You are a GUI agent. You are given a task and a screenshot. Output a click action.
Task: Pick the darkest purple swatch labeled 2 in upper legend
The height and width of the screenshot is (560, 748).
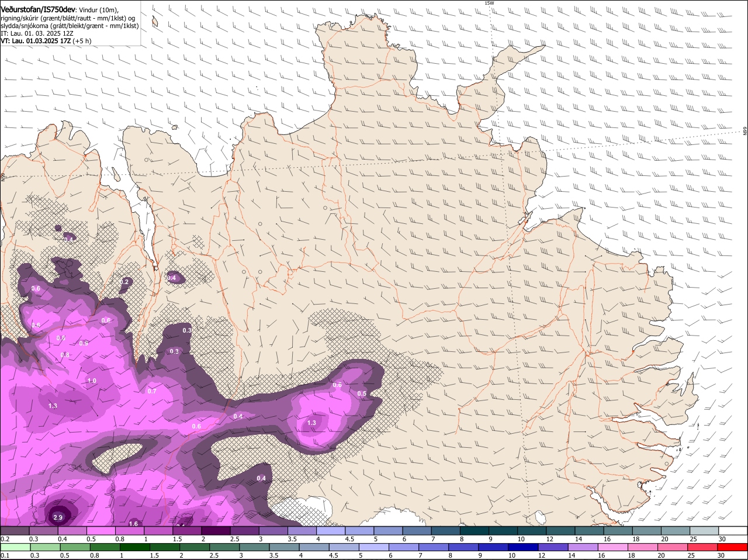tap(215, 530)
